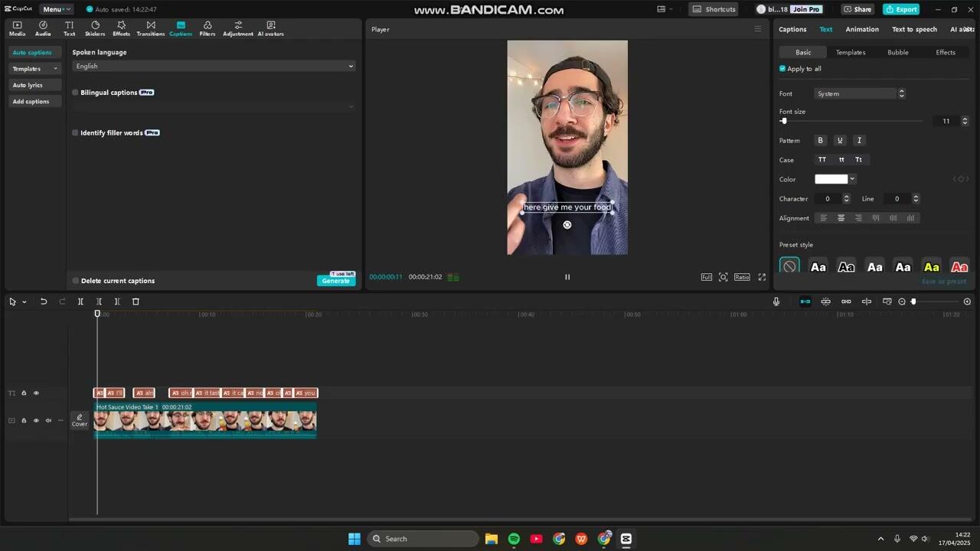Open the Filters panel
This screenshot has height=551, width=980.
point(207,28)
